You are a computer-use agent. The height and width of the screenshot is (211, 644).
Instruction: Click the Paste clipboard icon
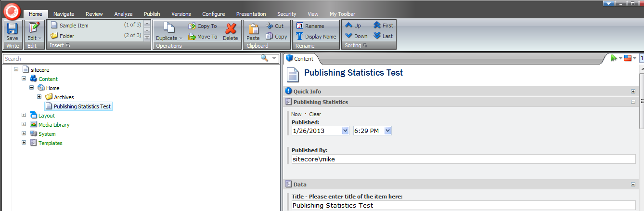tap(253, 29)
